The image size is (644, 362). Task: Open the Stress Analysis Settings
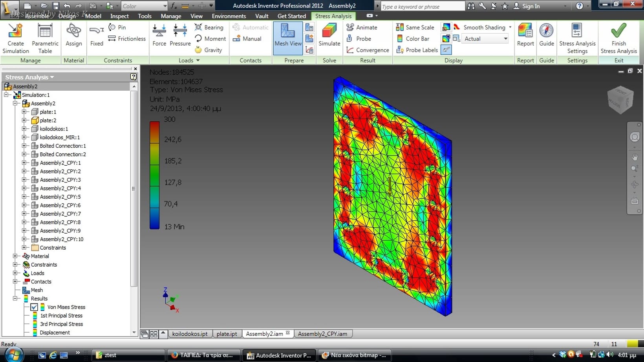577,38
